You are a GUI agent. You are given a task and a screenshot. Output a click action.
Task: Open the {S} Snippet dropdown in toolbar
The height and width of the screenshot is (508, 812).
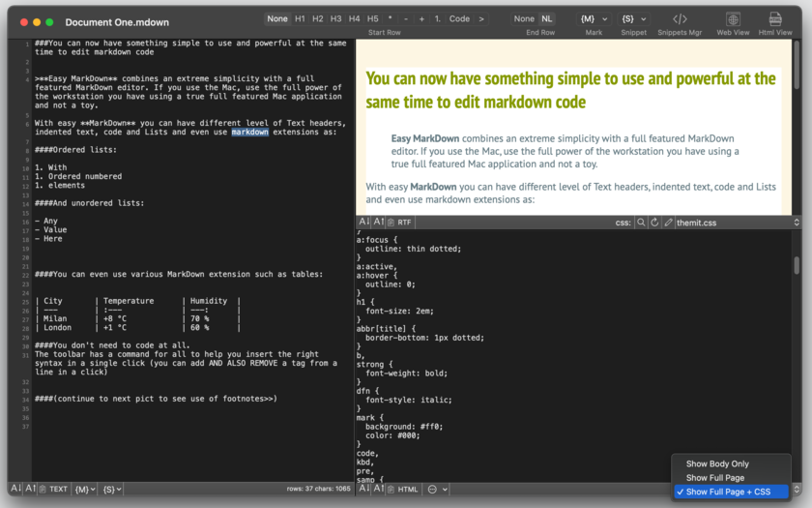(x=634, y=18)
